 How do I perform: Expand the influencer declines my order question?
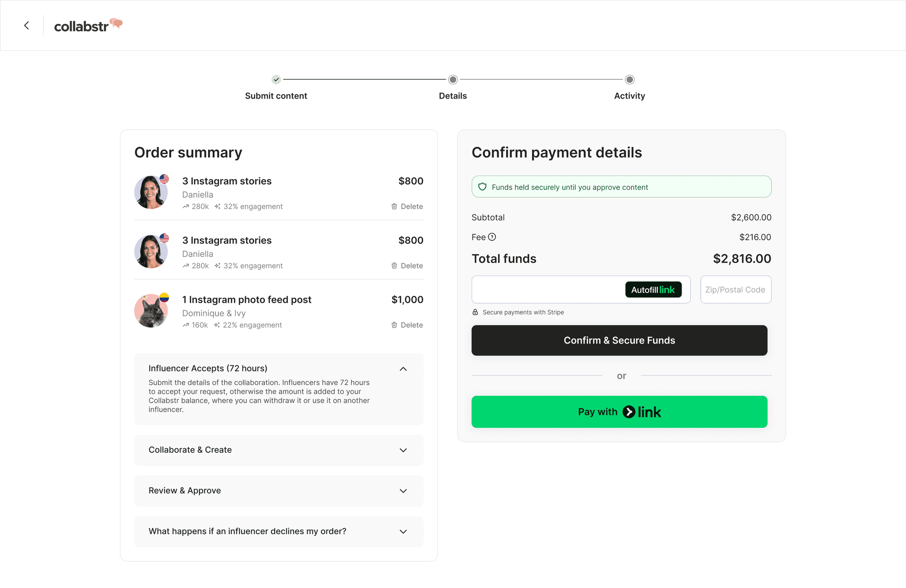[403, 531]
